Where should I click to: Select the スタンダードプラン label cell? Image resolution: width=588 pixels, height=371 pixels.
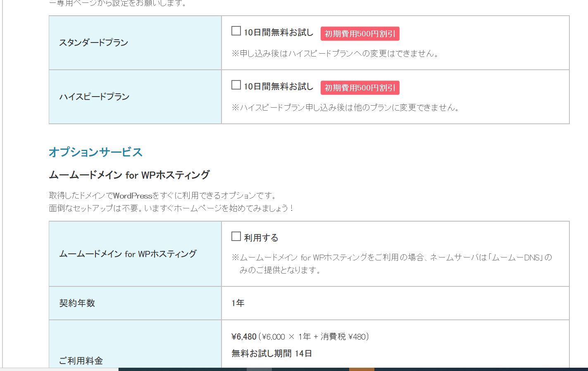coord(135,43)
